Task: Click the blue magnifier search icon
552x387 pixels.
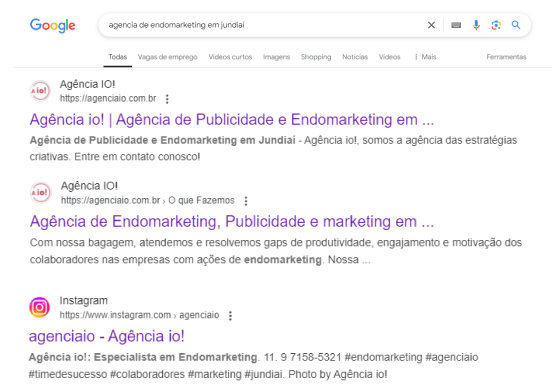Action: pyautogui.click(x=516, y=25)
